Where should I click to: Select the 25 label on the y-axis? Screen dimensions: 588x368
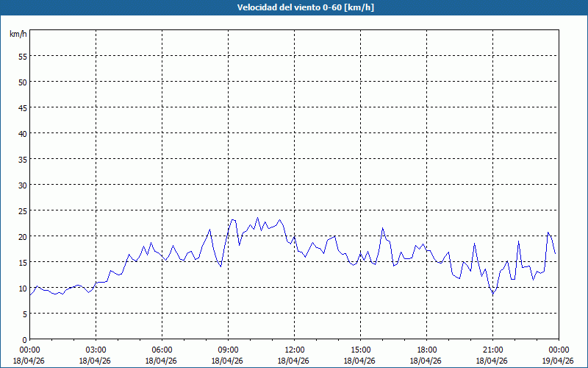22,210
